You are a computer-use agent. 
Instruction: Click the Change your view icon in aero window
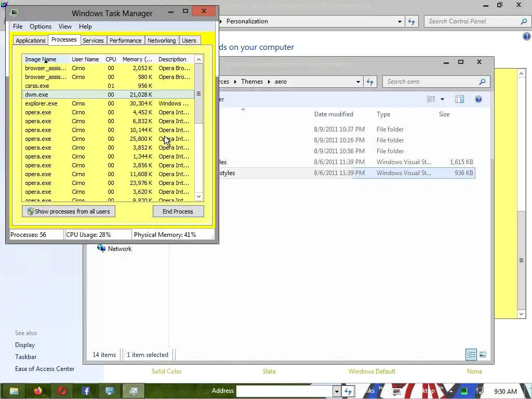[431, 99]
